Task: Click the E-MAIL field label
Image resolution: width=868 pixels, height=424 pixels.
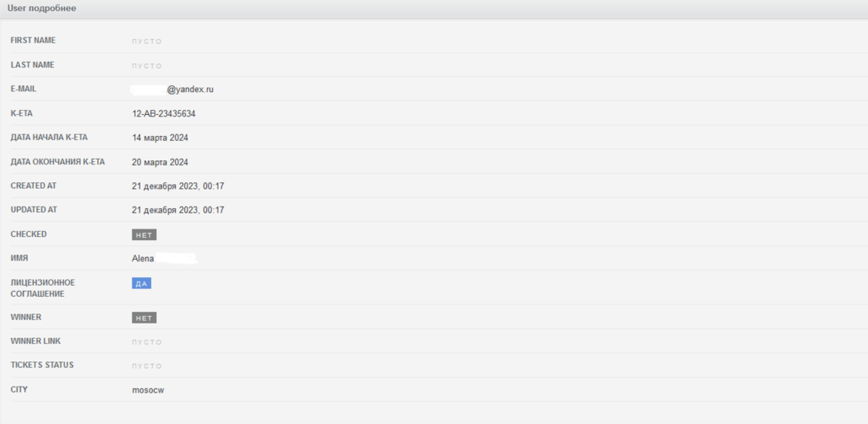Action: [24, 89]
